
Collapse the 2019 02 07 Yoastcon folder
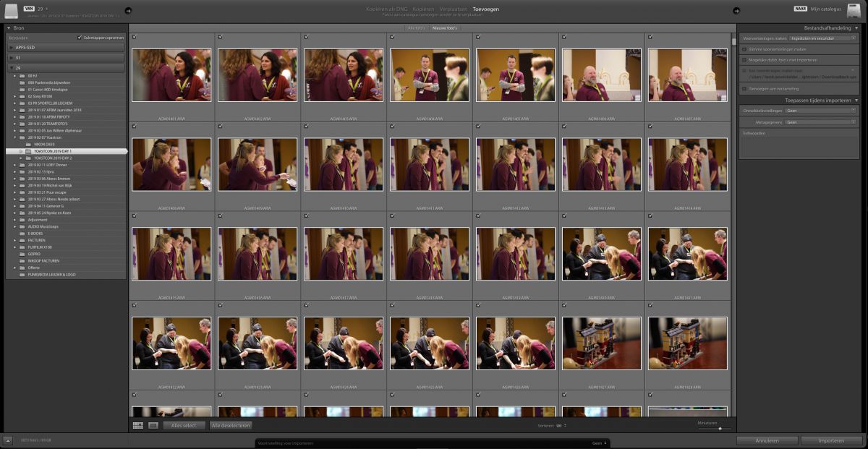click(x=15, y=137)
